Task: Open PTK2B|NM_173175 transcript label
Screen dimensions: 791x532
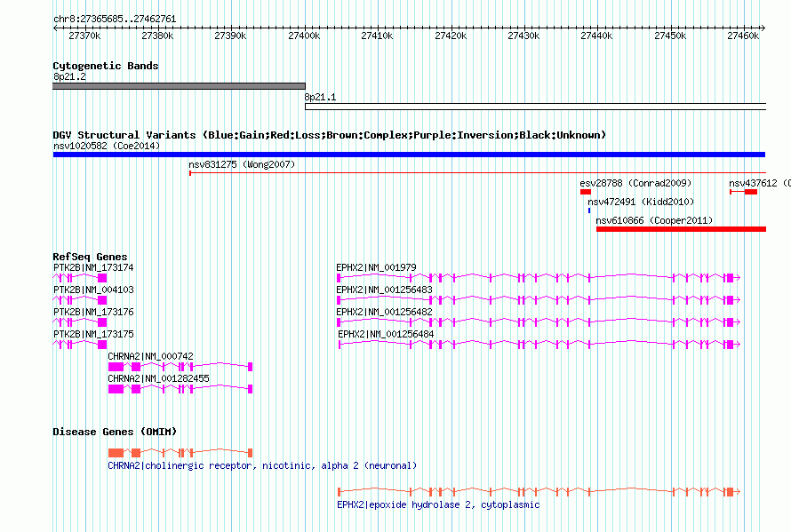Action: click(93, 334)
